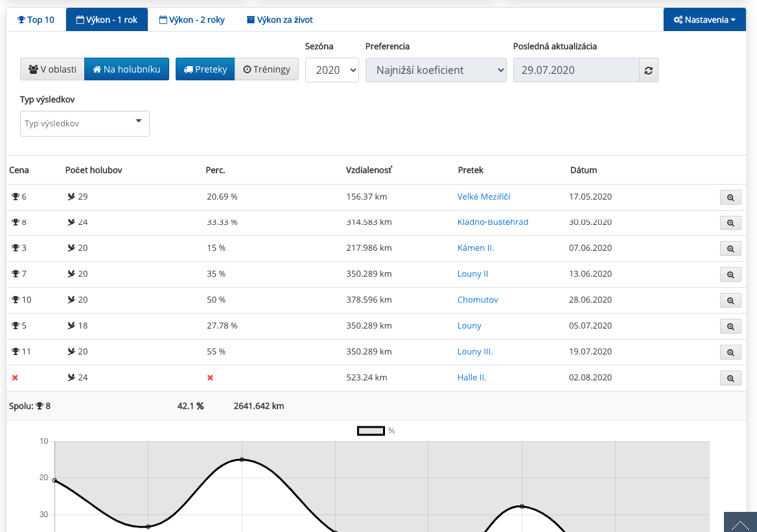Click the Počet holubov column header
757x532 pixels.
pyautogui.click(x=94, y=170)
